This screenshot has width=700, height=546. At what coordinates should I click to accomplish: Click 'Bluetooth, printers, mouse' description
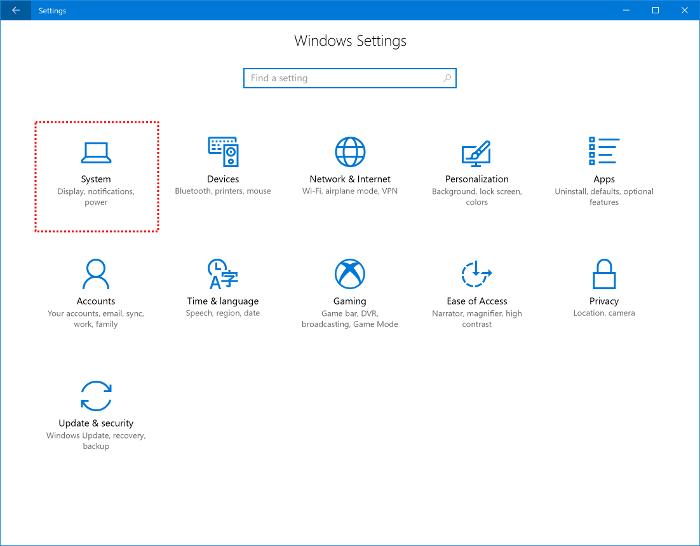pyautogui.click(x=223, y=191)
